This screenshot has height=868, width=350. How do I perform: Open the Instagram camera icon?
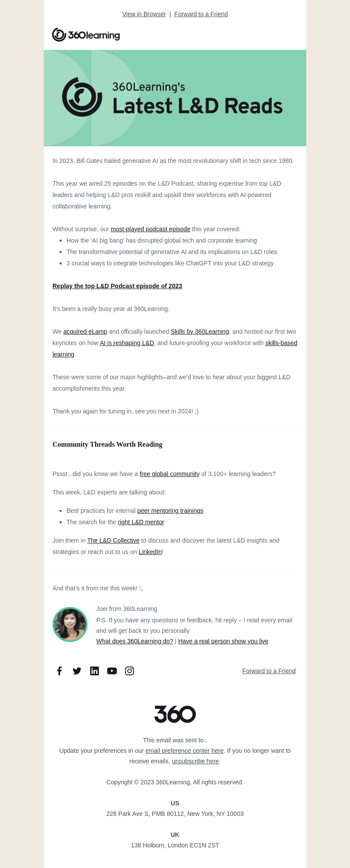coord(129,671)
